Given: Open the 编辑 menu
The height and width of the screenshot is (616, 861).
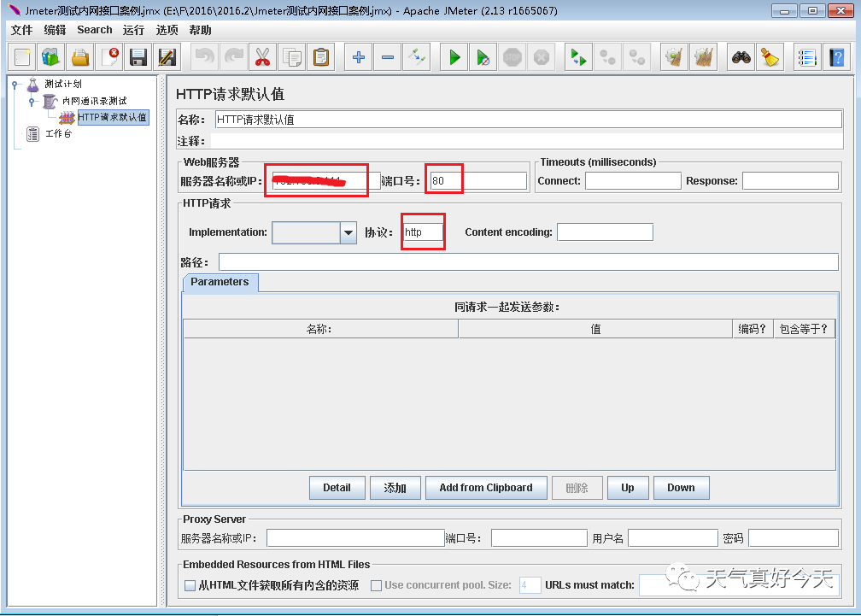Looking at the screenshot, I should [55, 30].
